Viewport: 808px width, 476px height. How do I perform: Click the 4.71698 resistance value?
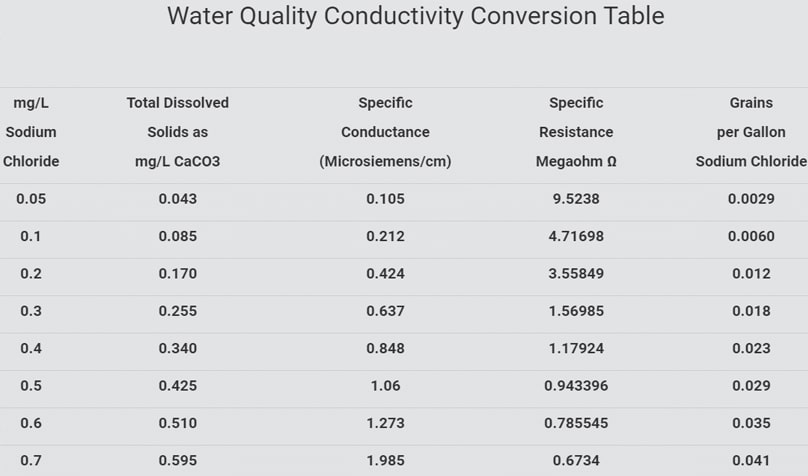coord(576,237)
